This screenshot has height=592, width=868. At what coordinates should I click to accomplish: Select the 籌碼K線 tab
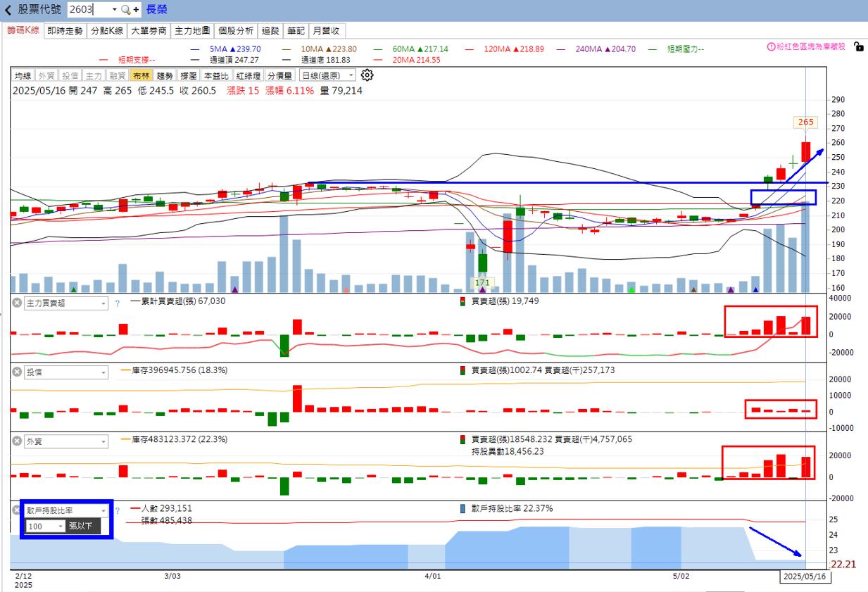pyautogui.click(x=23, y=31)
